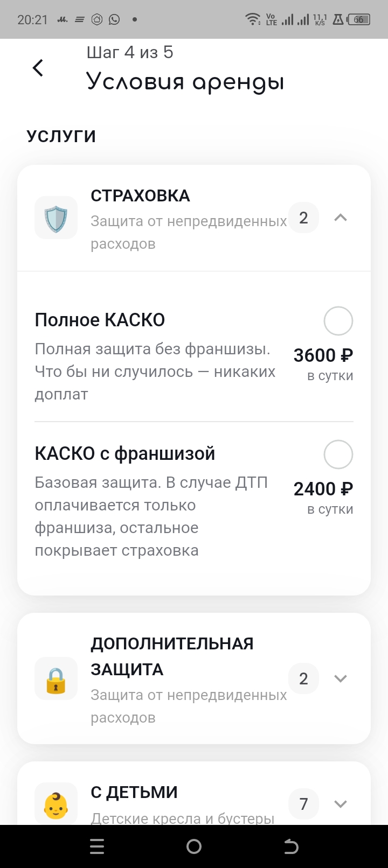Tap the WhatsApp notification icon in status bar
This screenshot has height=868, width=388.
tap(114, 20)
